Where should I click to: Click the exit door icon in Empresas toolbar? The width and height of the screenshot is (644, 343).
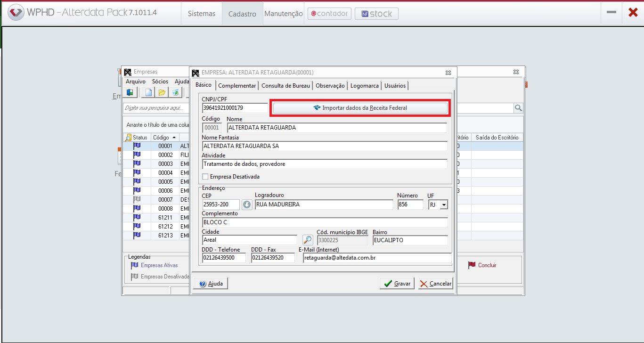(130, 92)
